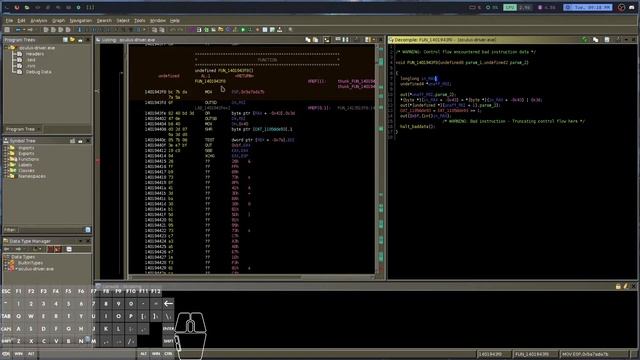Expand the Exports folder in Symbol Tree
Viewport: 640px width, 360px height.
pyautogui.click(x=6, y=154)
